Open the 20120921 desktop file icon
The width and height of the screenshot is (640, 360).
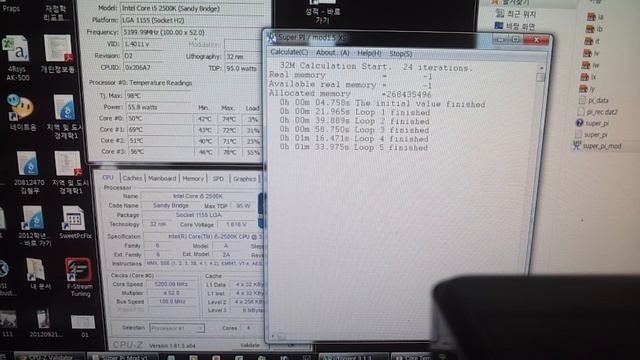[46, 324]
